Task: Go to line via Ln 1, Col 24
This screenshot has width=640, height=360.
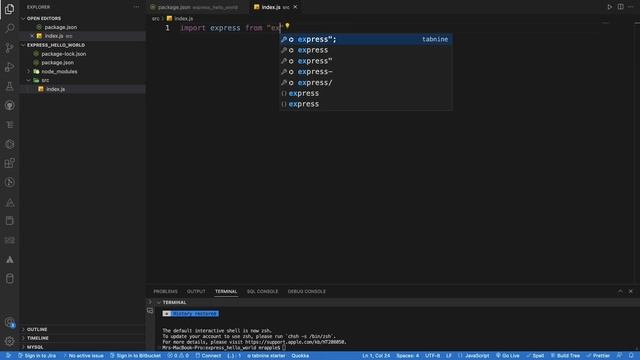Action: [x=376, y=356]
